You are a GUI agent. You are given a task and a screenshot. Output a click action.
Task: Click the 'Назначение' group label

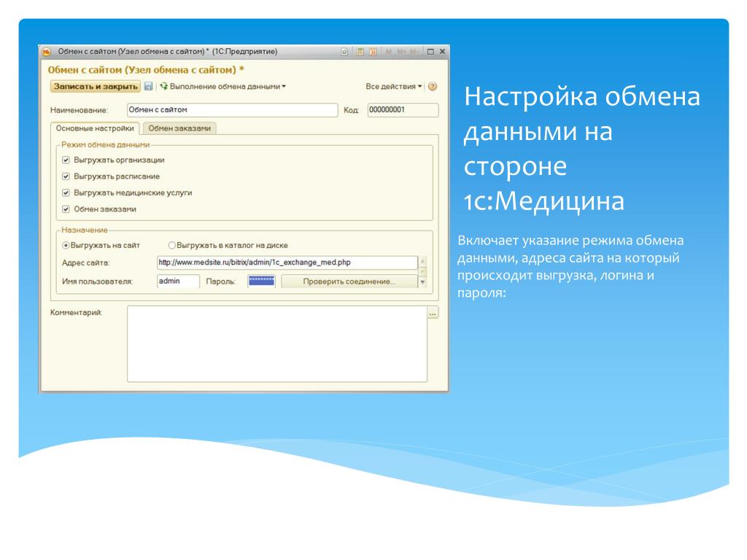point(85,230)
